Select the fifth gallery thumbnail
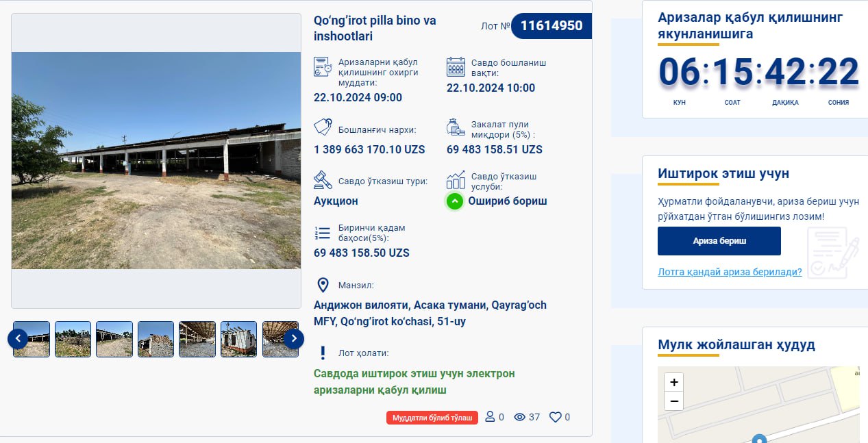The width and height of the screenshot is (868, 443). tap(197, 339)
